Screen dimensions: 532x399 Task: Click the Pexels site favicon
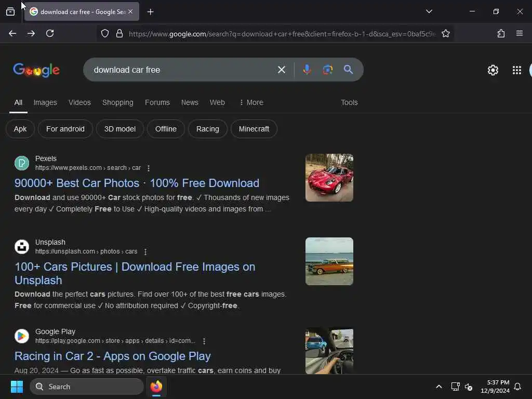click(x=22, y=163)
